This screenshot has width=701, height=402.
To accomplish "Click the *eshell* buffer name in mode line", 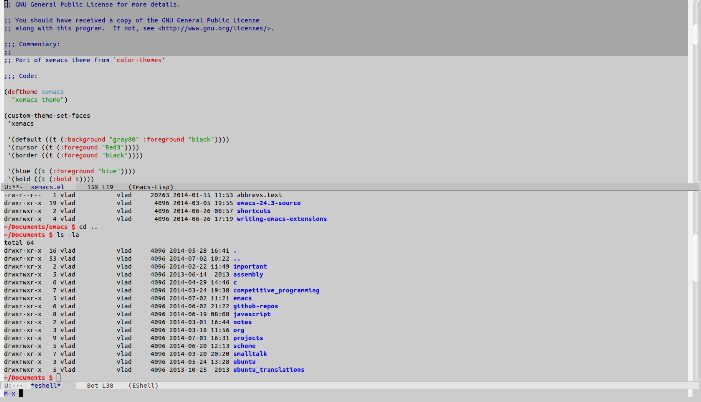I will click(x=46, y=384).
